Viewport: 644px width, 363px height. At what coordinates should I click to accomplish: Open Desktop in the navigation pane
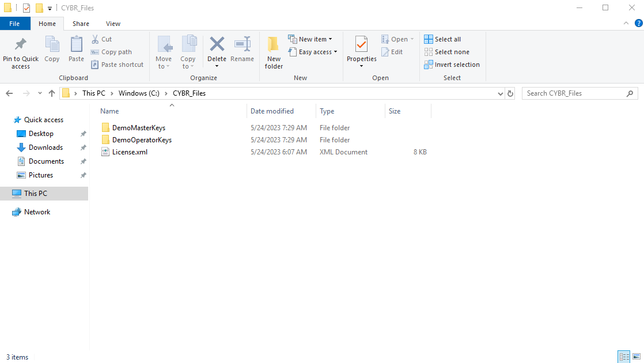[x=41, y=134]
